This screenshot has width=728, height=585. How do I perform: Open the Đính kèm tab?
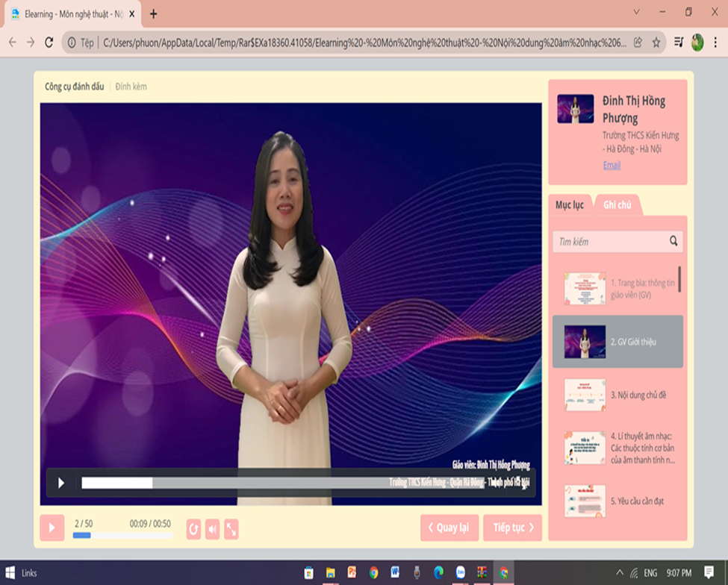tap(131, 87)
